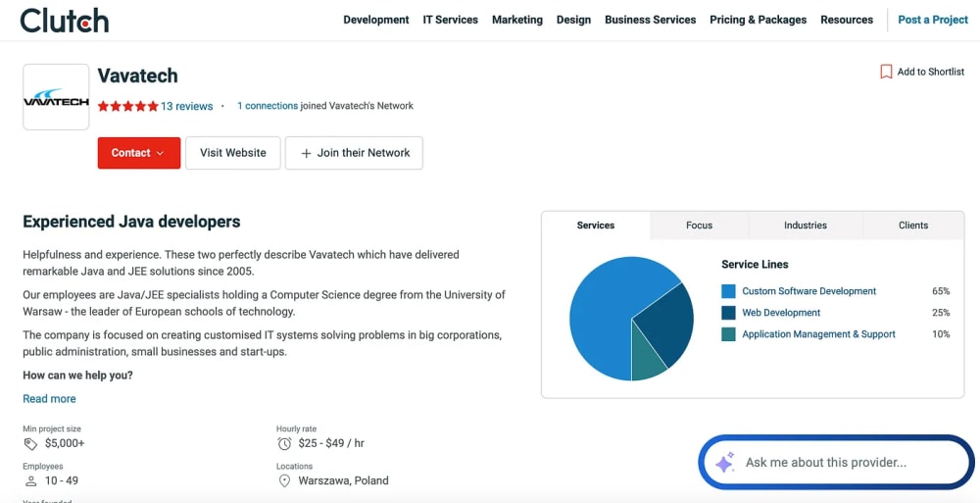Click the $5,000+ min project size value
The height and width of the screenshot is (503, 980).
[65, 443]
